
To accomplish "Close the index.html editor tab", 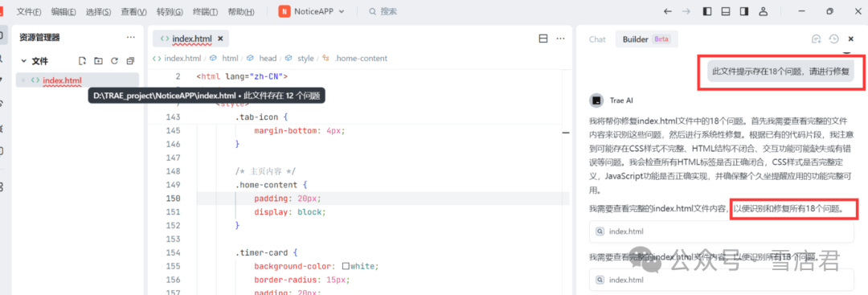I will click(x=220, y=39).
